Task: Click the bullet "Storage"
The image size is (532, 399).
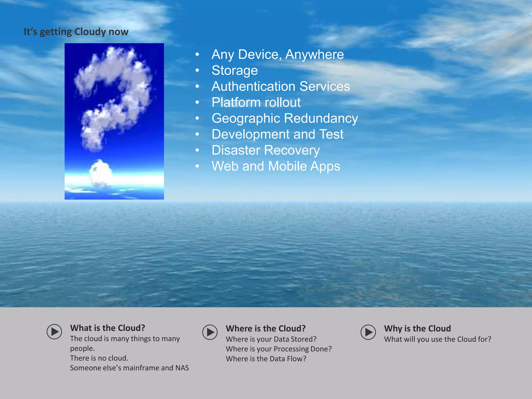Action: coord(235,70)
